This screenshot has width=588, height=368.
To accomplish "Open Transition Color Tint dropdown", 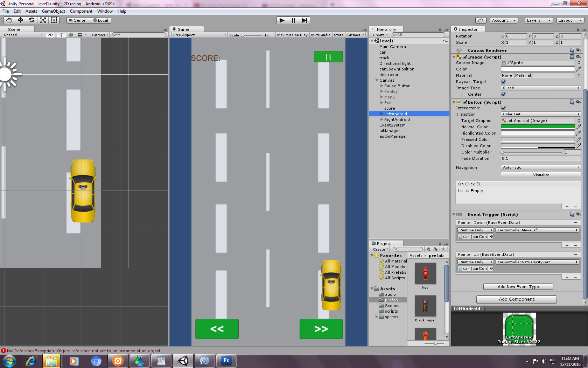I will (x=541, y=114).
